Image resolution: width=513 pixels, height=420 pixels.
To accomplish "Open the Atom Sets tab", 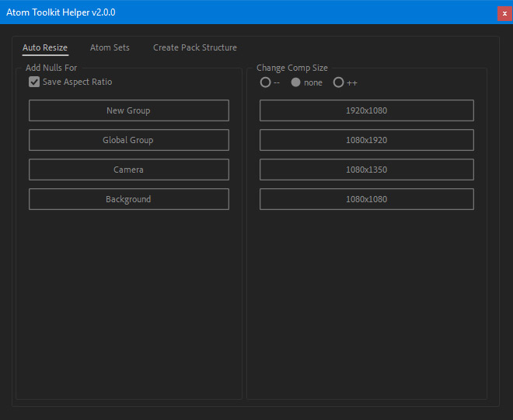I will [110, 47].
